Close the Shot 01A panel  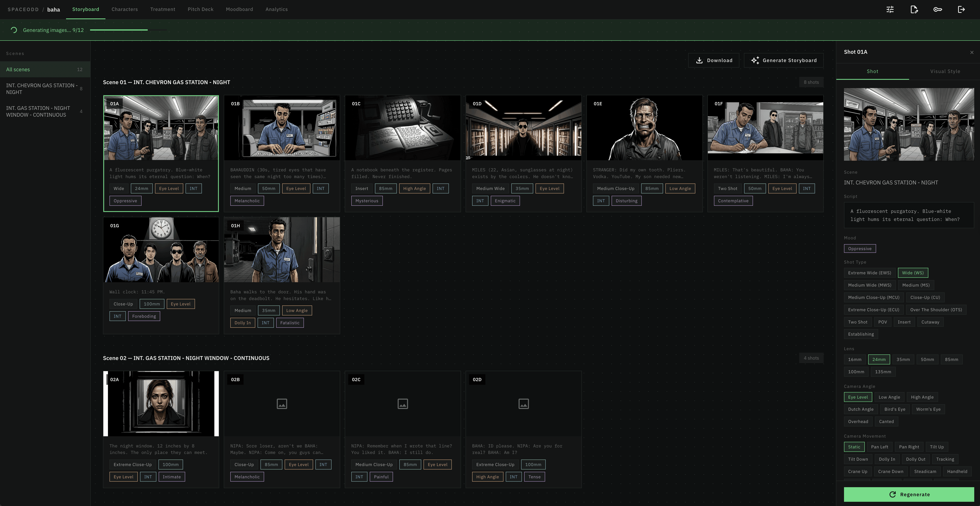point(972,52)
